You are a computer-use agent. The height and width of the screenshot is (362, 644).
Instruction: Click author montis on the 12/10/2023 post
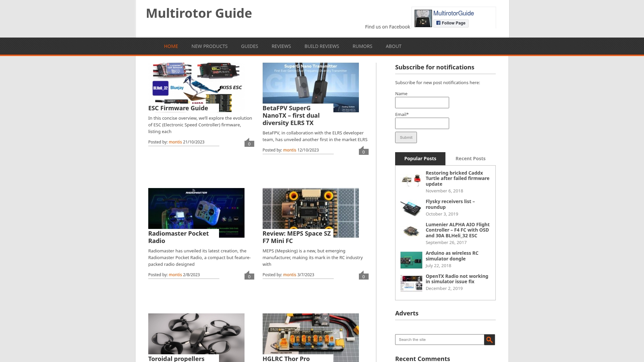[289, 150]
